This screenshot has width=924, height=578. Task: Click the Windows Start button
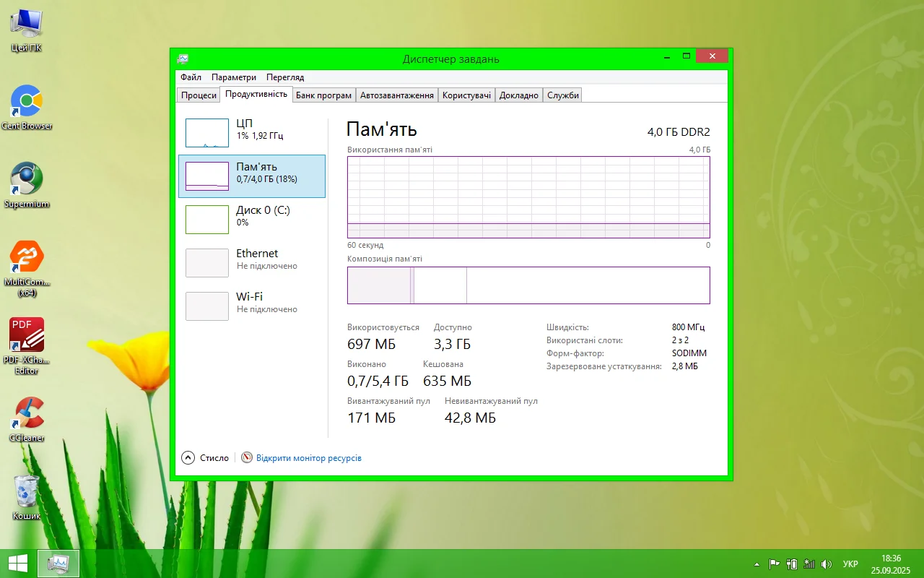[17, 564]
